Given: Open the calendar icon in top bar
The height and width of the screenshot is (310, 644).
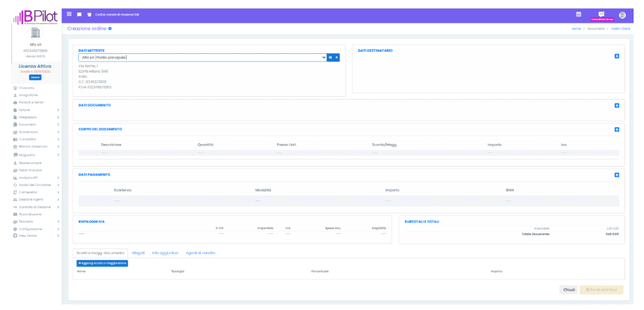Looking at the screenshot, I should [x=579, y=14].
